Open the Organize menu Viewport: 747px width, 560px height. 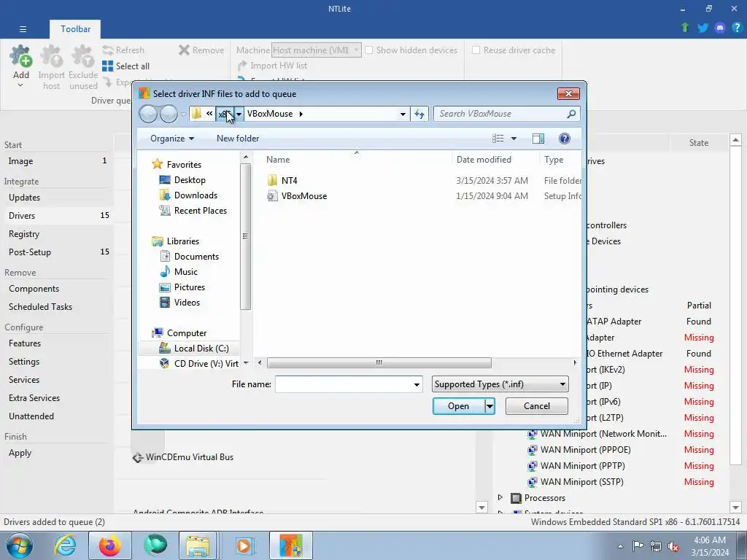[172, 139]
